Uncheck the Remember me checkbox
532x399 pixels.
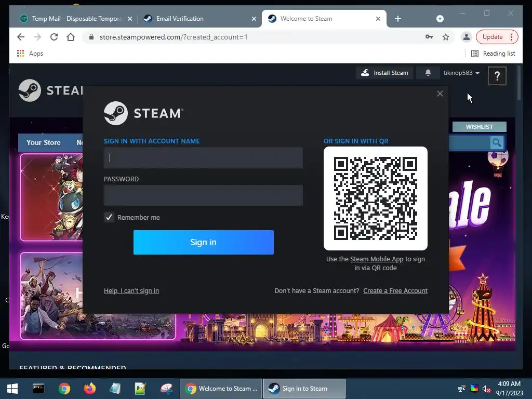coord(109,217)
